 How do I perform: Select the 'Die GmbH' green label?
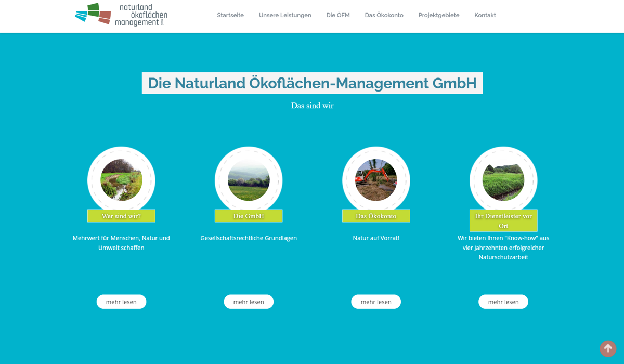click(x=249, y=216)
